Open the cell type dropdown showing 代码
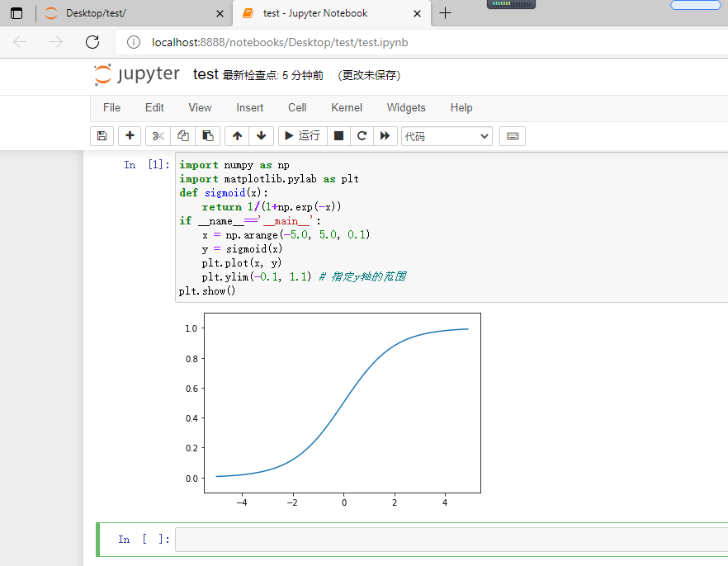The height and width of the screenshot is (566, 728). [447, 135]
